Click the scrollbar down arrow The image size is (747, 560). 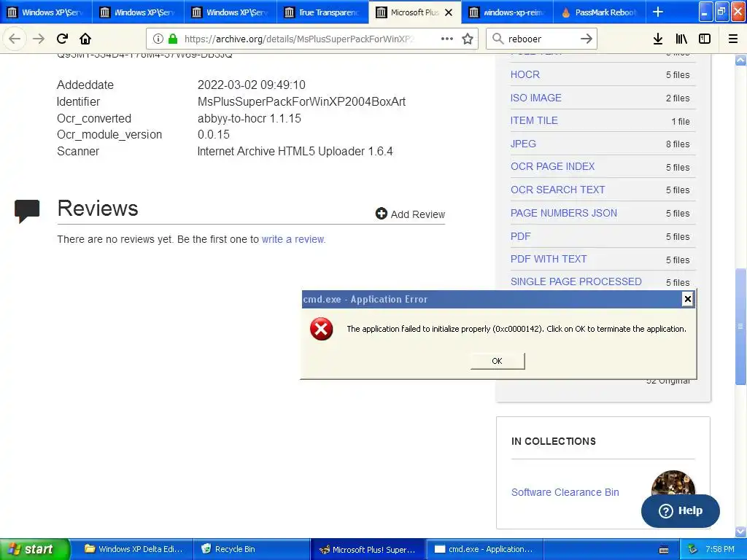[x=740, y=531]
